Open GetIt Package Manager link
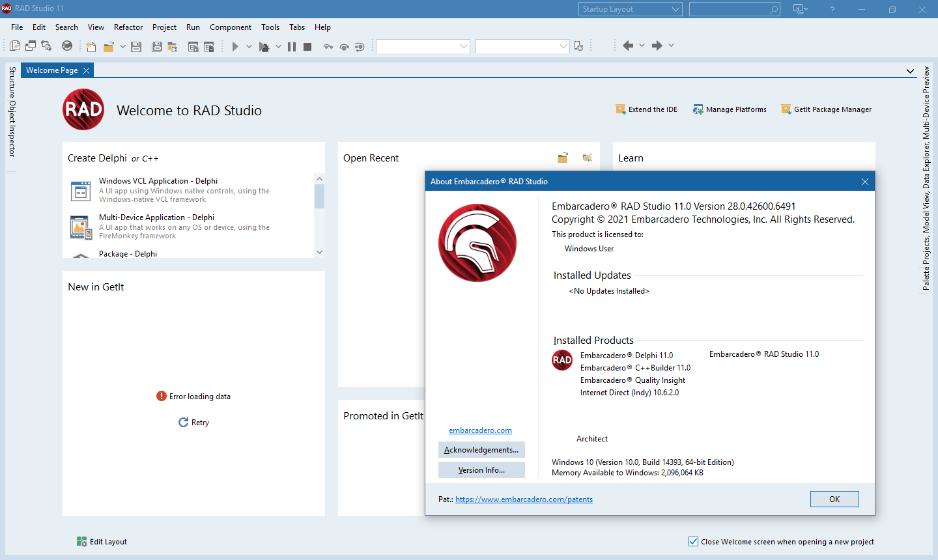Viewport: 938px width, 560px height. coord(826,109)
